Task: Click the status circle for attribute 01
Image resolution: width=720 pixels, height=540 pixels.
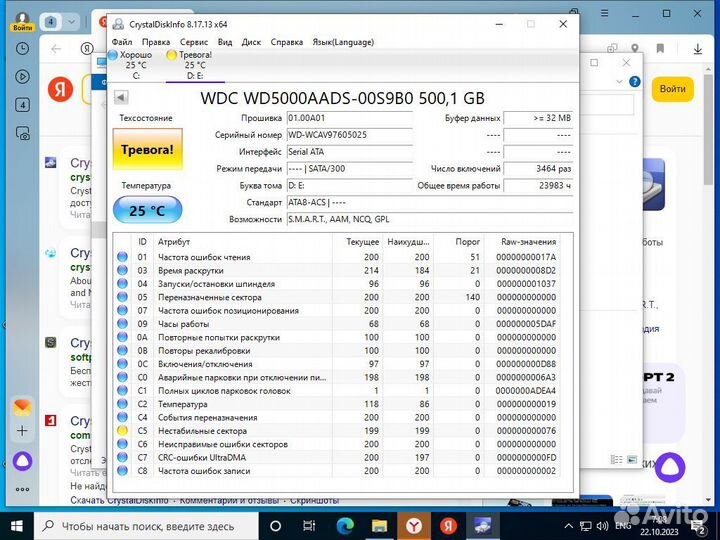Action: click(122, 257)
